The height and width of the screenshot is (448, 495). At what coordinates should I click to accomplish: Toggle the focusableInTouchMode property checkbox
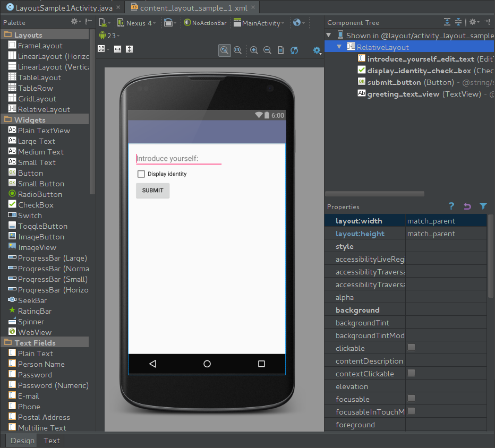pyautogui.click(x=411, y=411)
